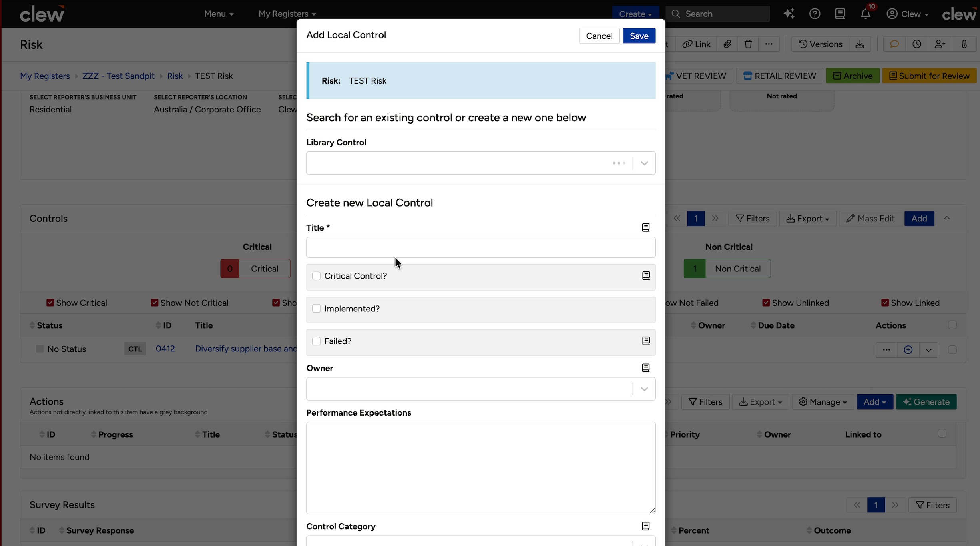Collapse the Controls section
Viewport: 980px width, 546px height.
coord(947,218)
